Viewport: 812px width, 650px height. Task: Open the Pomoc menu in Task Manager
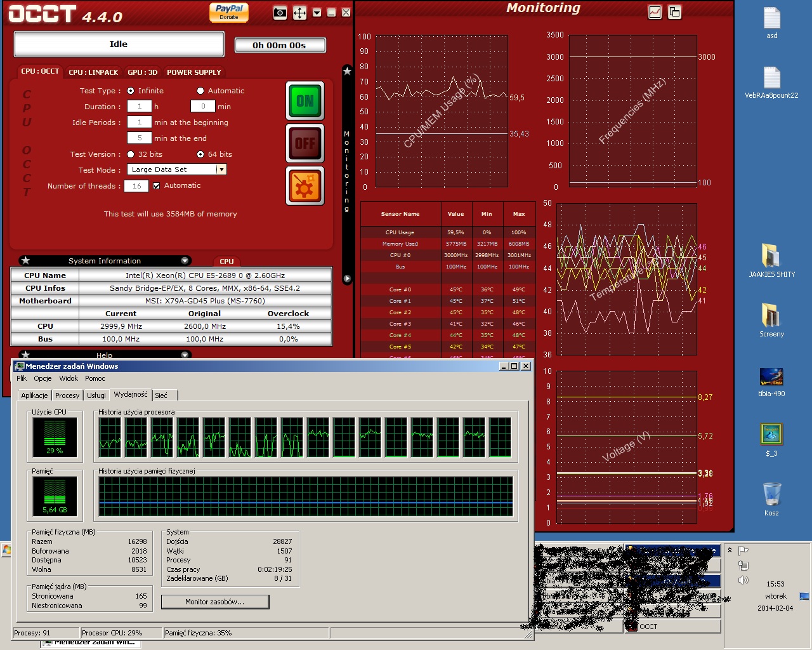coord(95,378)
